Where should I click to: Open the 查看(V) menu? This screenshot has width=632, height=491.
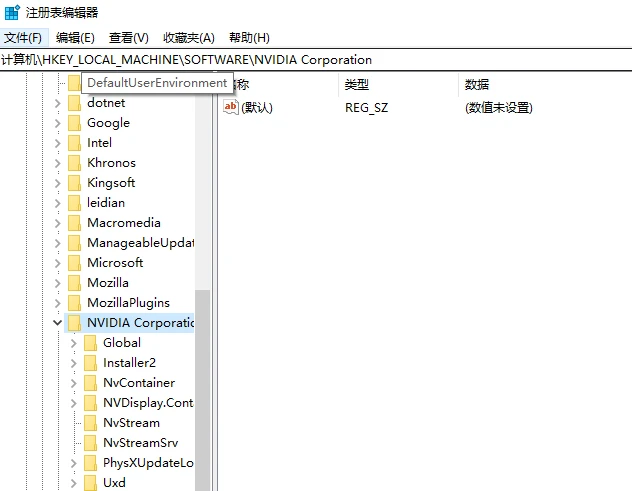(x=129, y=38)
